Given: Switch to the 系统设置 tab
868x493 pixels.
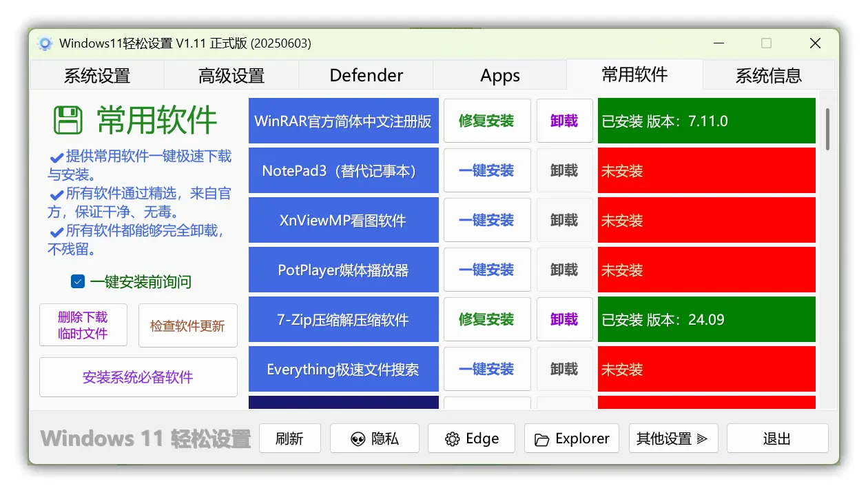Looking at the screenshot, I should click(x=97, y=75).
